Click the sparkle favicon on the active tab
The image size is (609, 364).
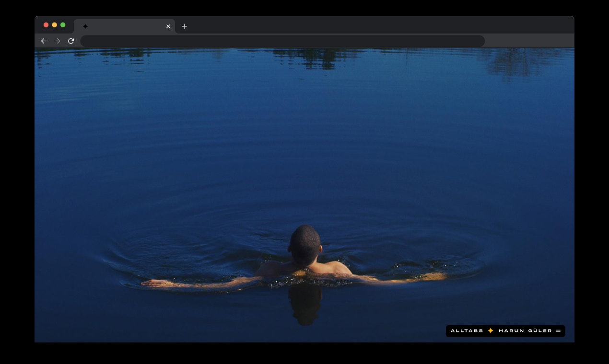tap(85, 26)
